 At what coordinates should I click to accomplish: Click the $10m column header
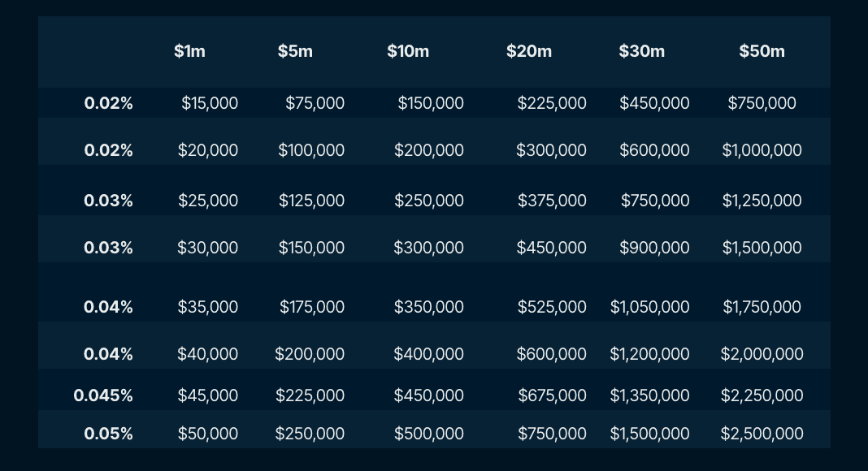(x=408, y=51)
